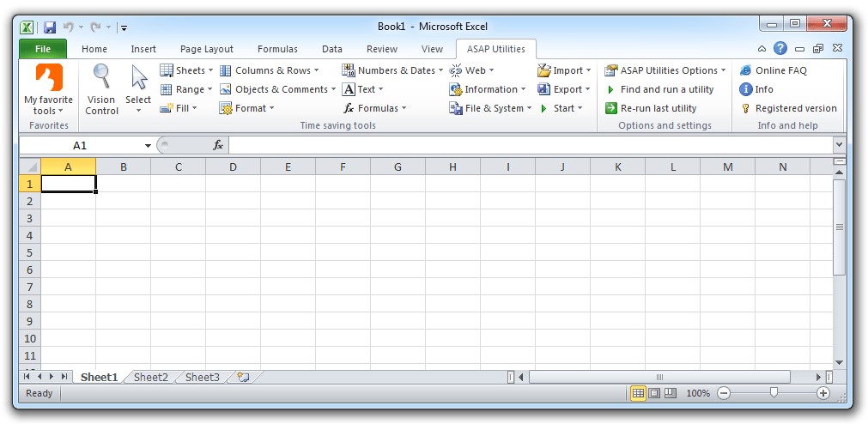Click the Save icon in Quick Access Toolbar
The height and width of the screenshot is (424, 868).
(50, 27)
